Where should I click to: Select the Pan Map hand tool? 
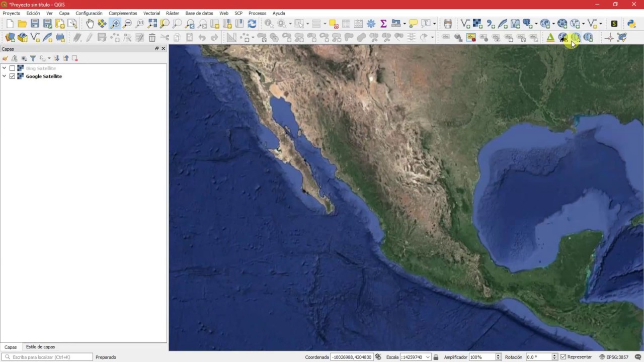90,24
